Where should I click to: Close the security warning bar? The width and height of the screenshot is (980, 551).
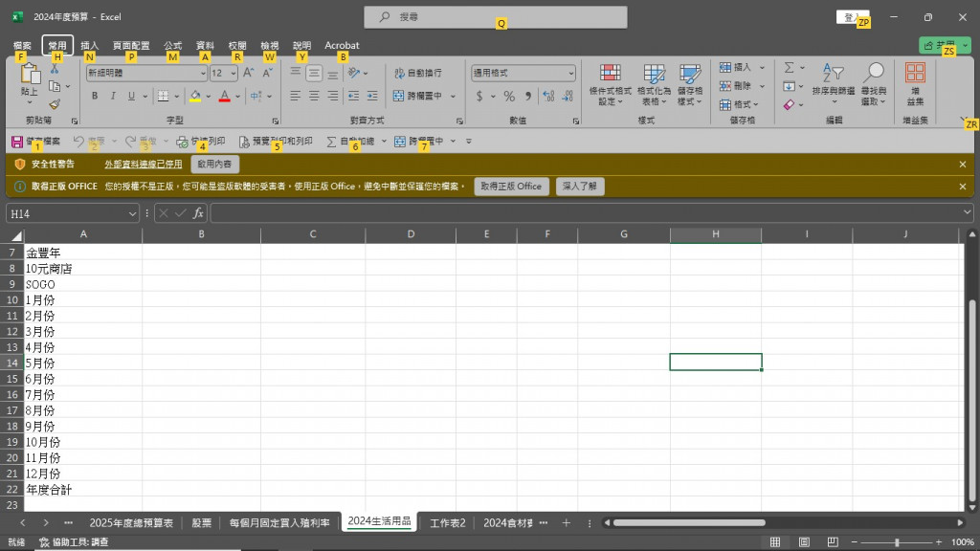[963, 165]
